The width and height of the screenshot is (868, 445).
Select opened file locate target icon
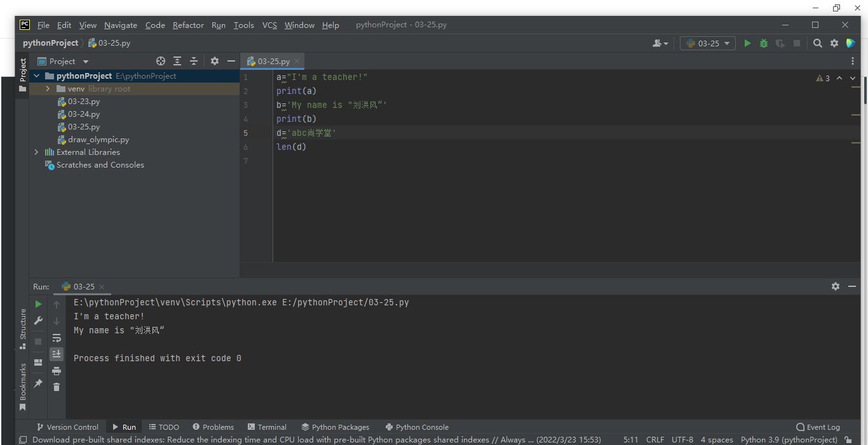161,61
